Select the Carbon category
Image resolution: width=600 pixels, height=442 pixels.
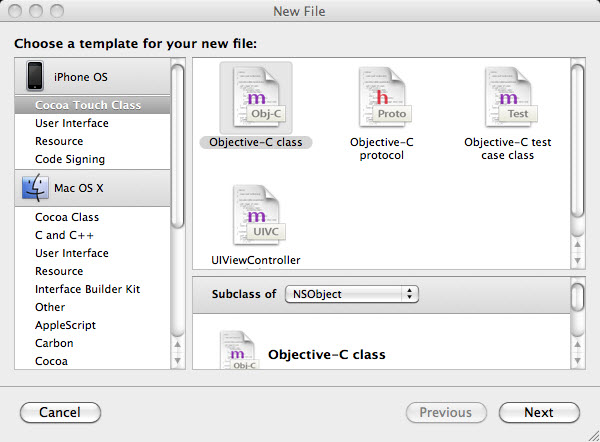(x=92, y=343)
